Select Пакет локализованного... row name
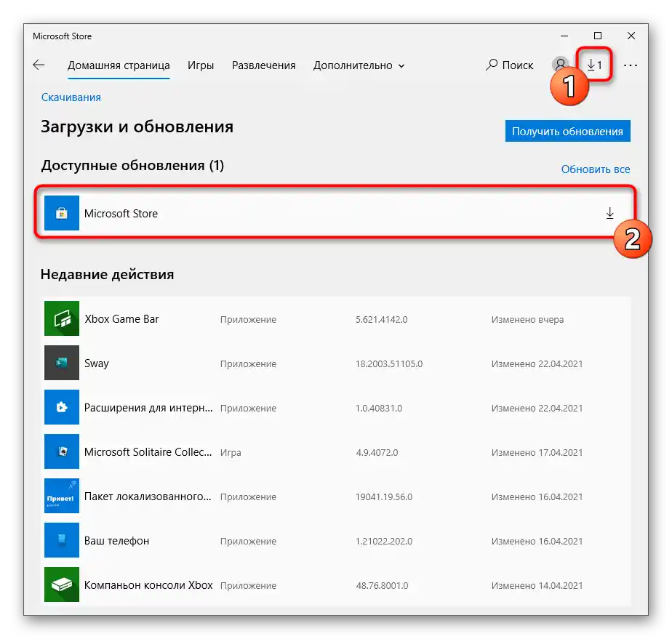The width and height of the screenshot is (672, 639). pyautogui.click(x=148, y=497)
